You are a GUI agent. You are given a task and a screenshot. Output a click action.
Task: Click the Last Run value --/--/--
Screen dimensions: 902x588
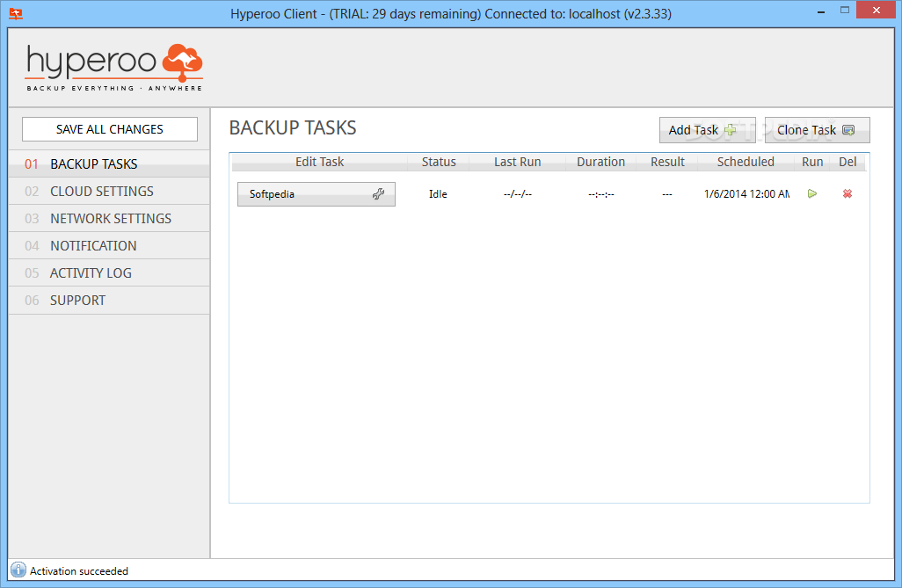517,194
